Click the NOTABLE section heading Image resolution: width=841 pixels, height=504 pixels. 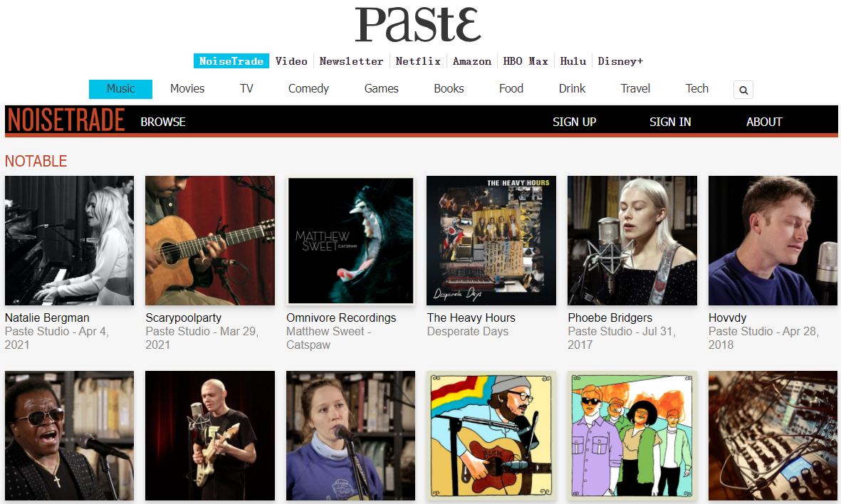pos(36,161)
